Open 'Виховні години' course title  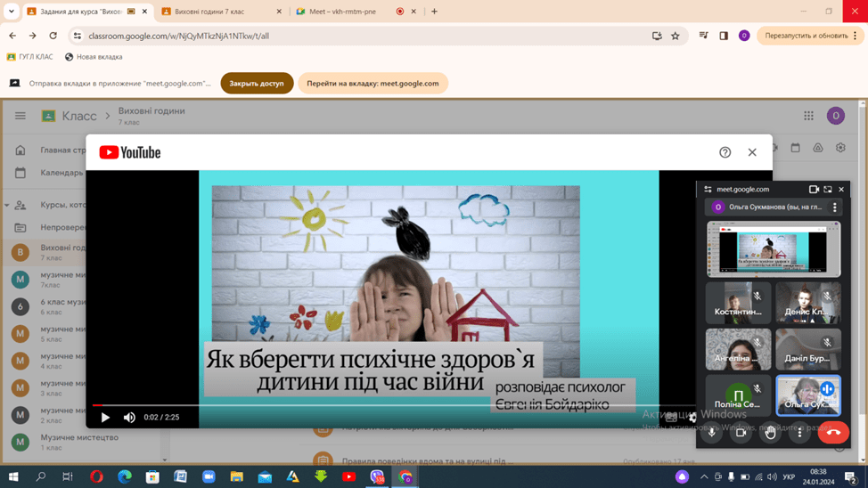[x=151, y=110]
